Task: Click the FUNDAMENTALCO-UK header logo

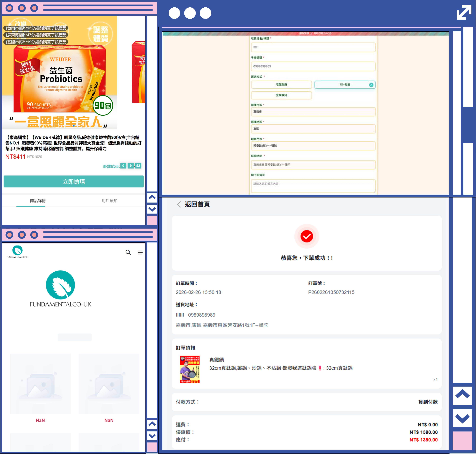Action: [17, 252]
